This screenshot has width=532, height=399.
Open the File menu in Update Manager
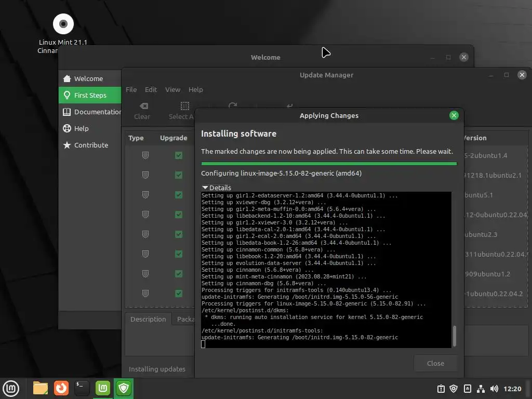coord(131,89)
